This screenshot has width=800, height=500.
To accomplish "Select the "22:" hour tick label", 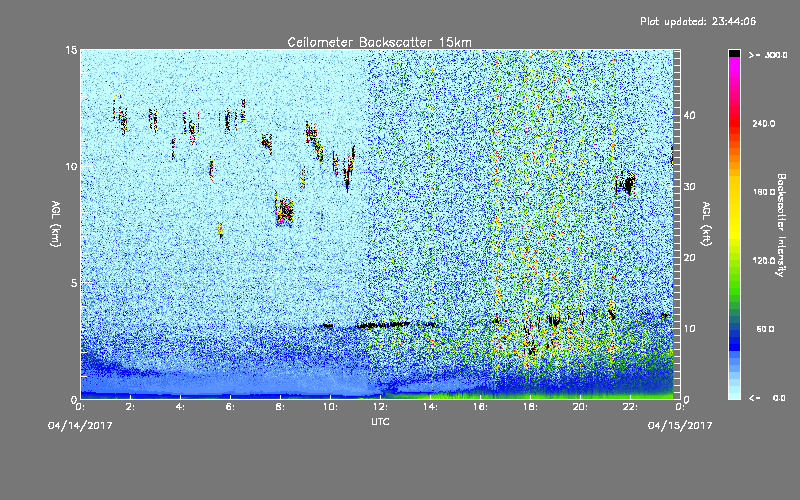I will click(x=630, y=407).
